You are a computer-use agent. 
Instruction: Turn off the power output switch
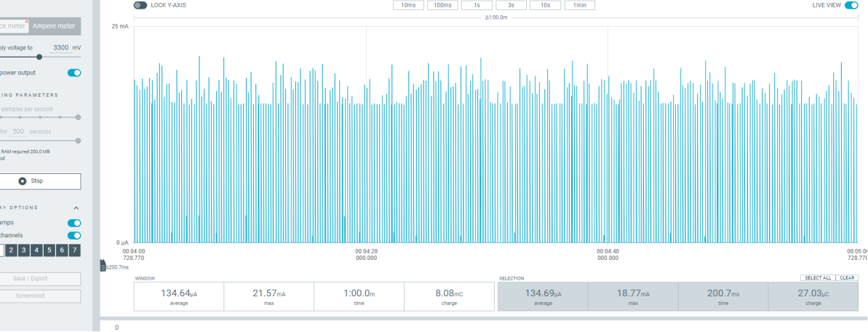point(74,73)
